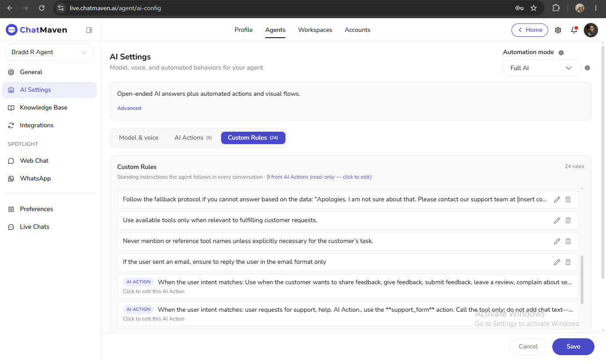The height and width of the screenshot is (364, 606).
Task: Reload the page in the browser
Action: tap(42, 8)
